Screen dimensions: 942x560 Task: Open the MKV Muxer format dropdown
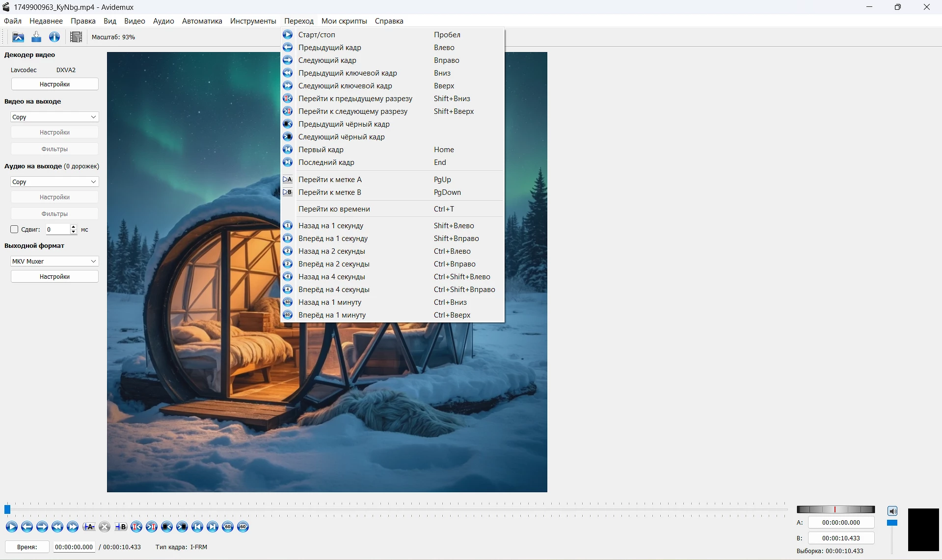(54, 261)
